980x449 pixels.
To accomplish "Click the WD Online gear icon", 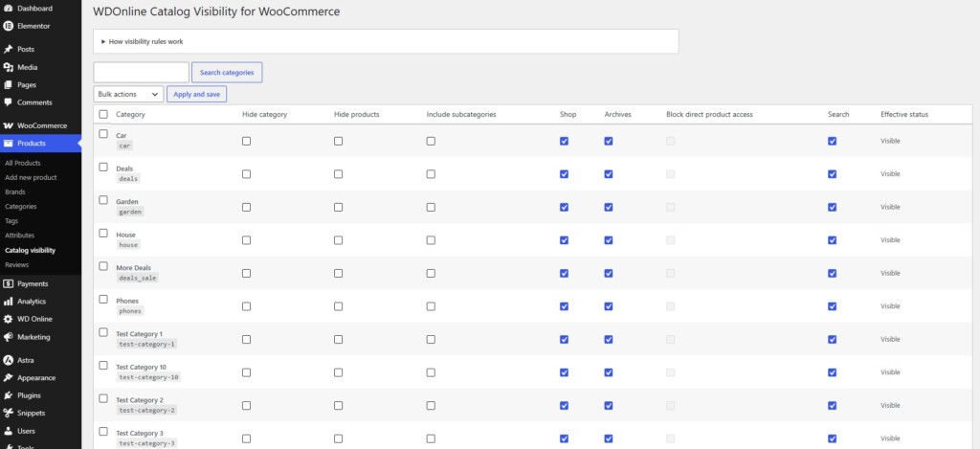I will pyautogui.click(x=8, y=319).
